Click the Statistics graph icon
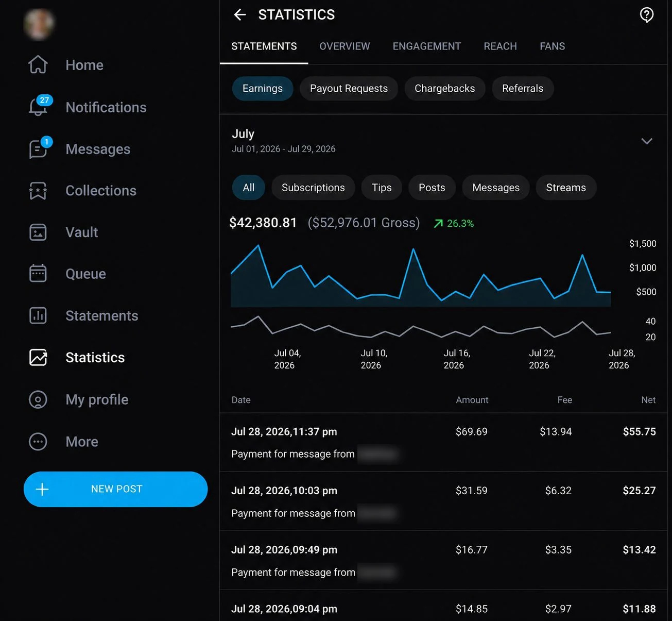 tap(38, 358)
